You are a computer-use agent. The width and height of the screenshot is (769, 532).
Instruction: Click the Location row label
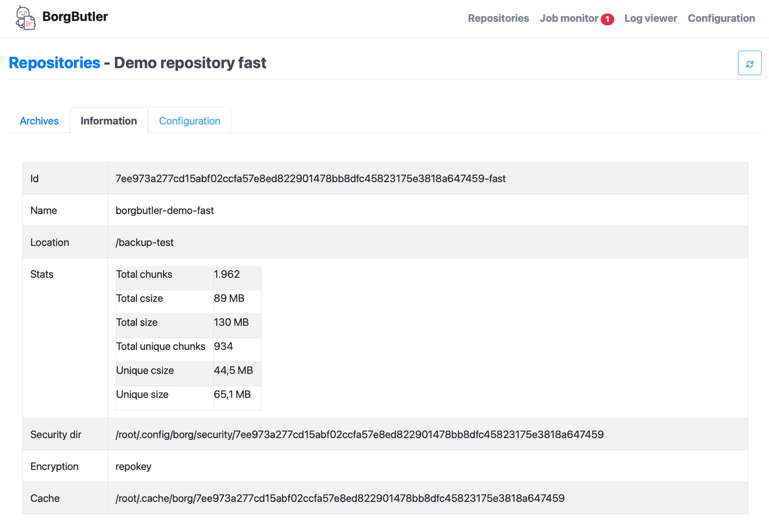coord(50,242)
